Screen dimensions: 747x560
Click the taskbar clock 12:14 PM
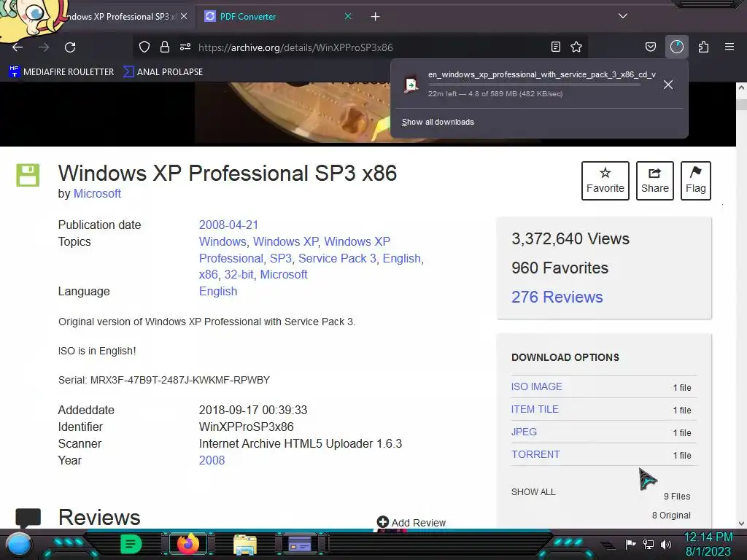click(x=708, y=537)
